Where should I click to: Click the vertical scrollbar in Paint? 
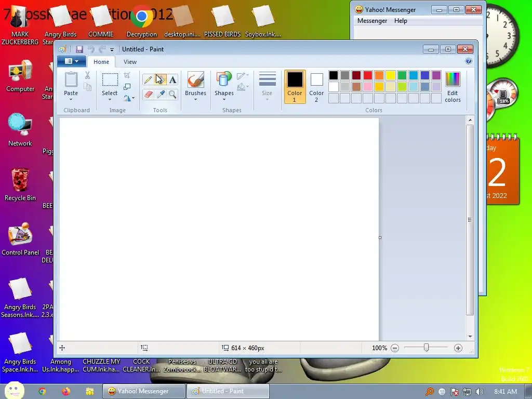(x=470, y=220)
